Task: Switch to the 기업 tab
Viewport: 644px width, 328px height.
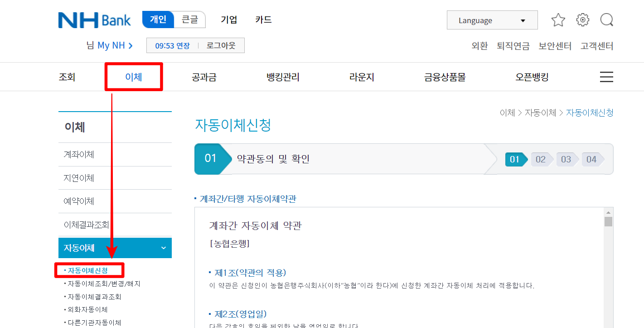Action: (x=229, y=20)
